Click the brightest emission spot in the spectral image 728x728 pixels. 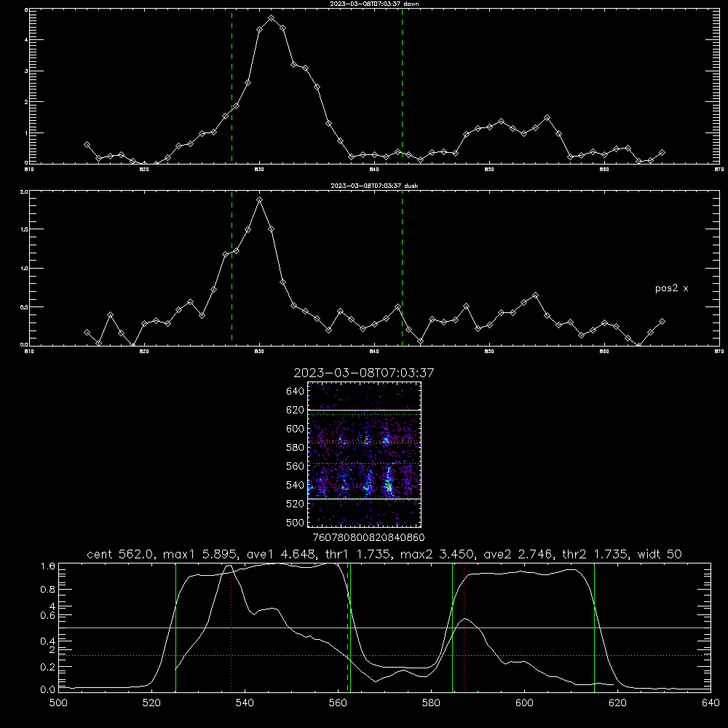tap(389, 487)
